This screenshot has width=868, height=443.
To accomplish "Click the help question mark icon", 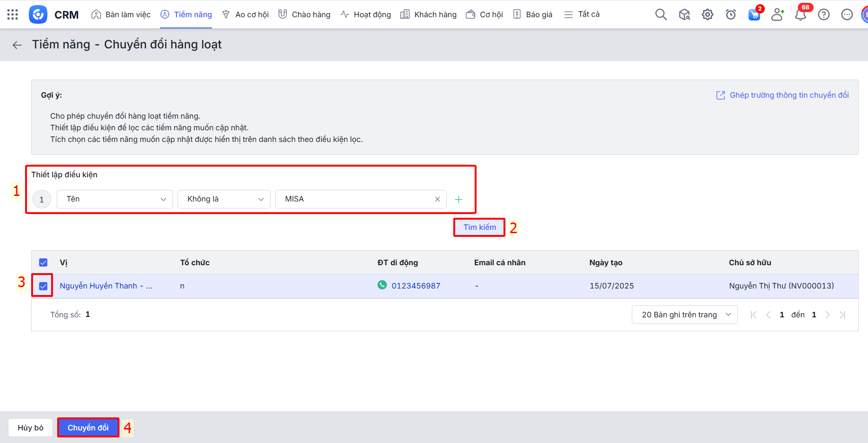I will (x=823, y=14).
